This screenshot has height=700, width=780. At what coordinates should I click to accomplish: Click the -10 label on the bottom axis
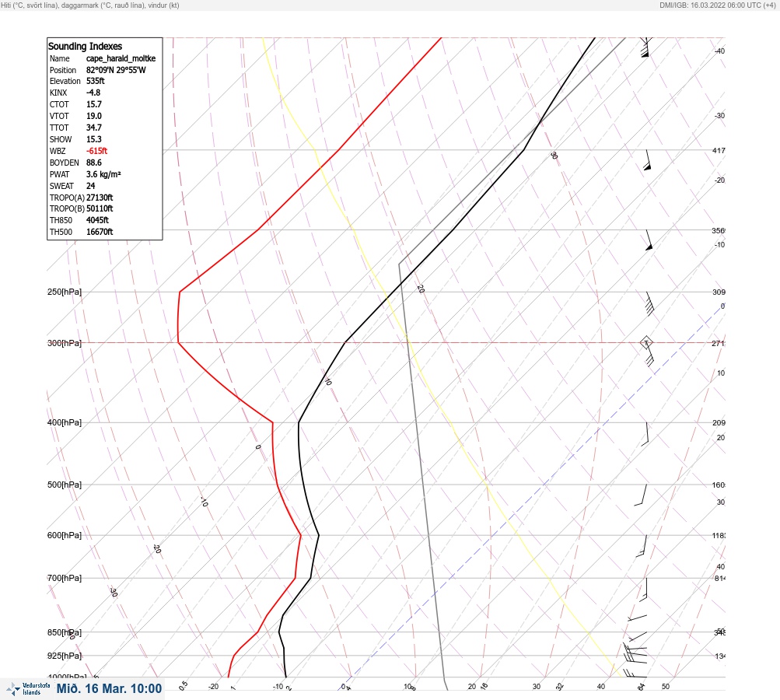(278, 687)
